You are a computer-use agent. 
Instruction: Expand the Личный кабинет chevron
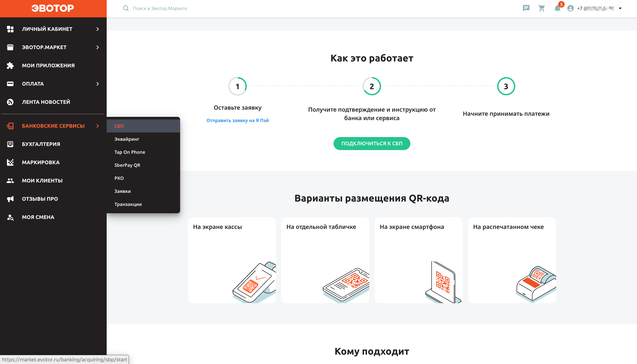(98, 29)
